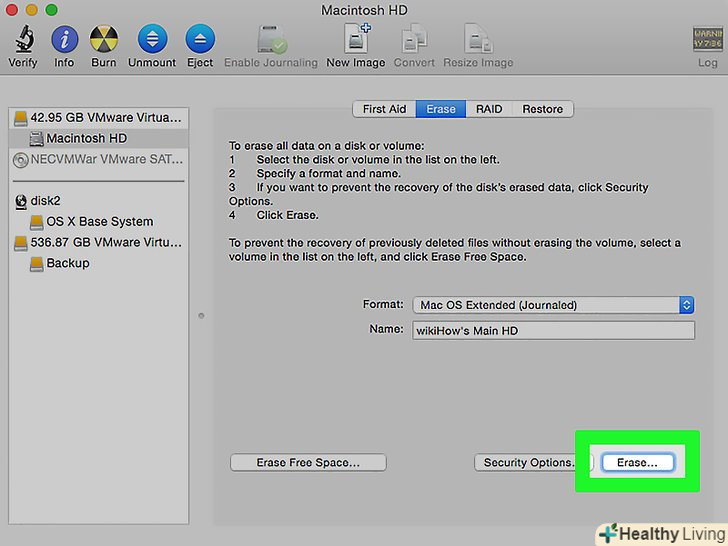This screenshot has height=546, width=728.
Task: Create a New Image from toolbar
Action: 356,38
